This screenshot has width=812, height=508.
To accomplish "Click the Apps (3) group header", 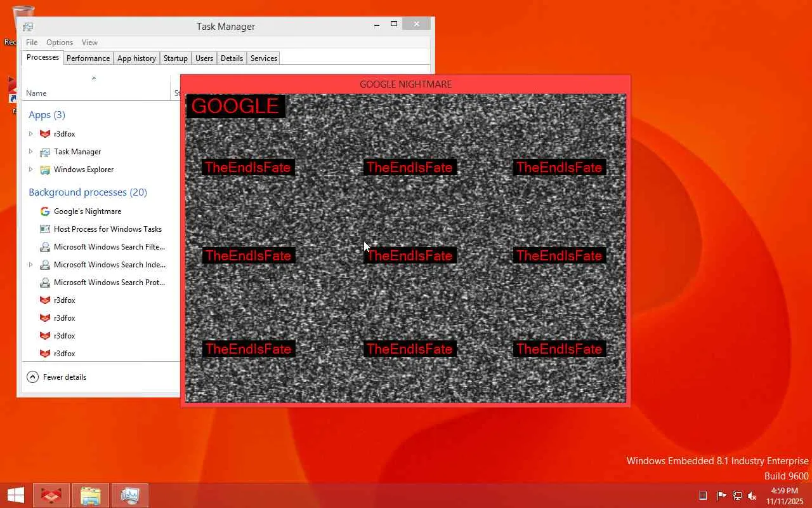I will (x=47, y=115).
